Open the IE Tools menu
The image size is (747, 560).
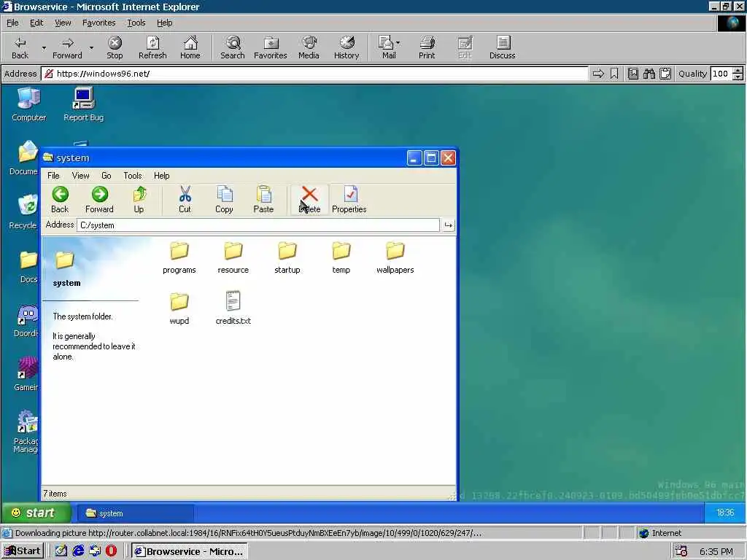pos(136,23)
